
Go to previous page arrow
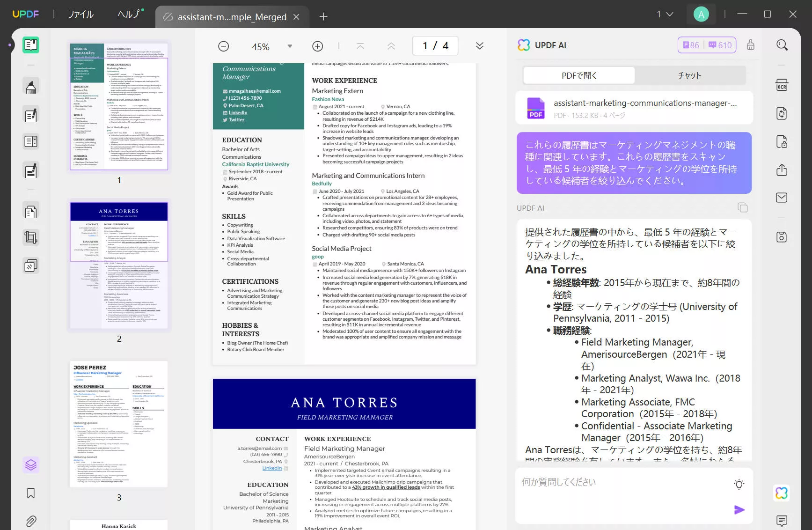391,46
